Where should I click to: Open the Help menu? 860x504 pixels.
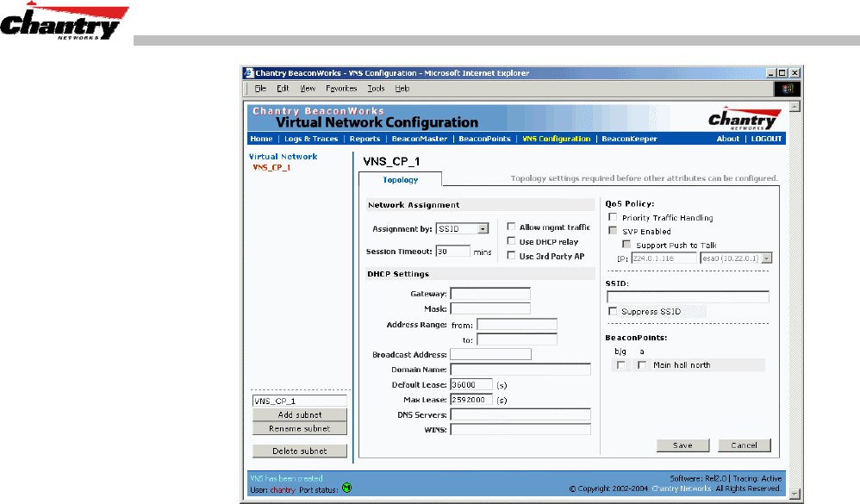coord(402,88)
